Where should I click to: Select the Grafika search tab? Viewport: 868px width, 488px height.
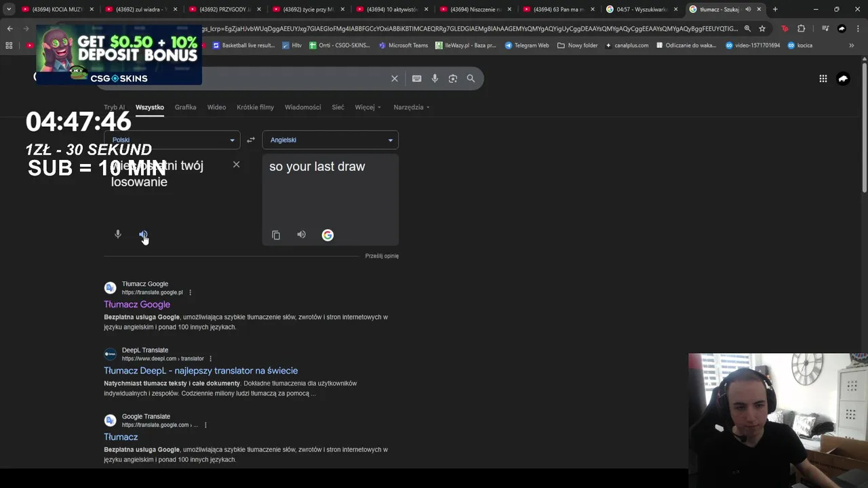[185, 107]
